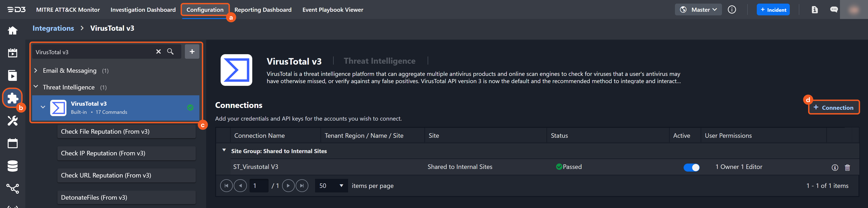Open the Utility Commands wrench icon
The height and width of the screenshot is (208, 868).
[12, 121]
